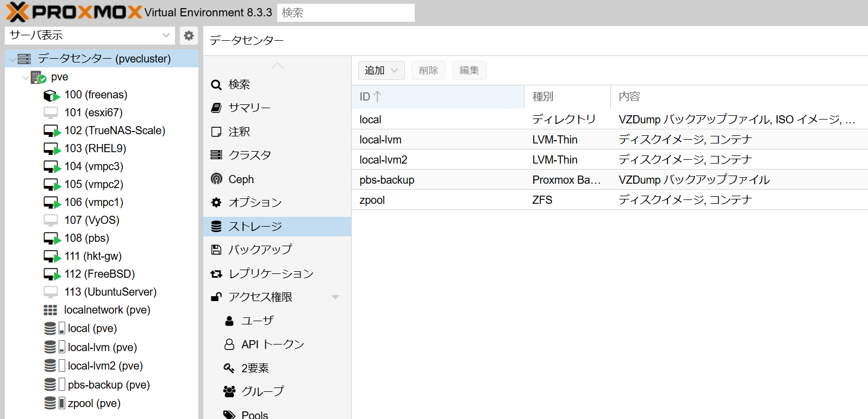868x419 pixels.
Task: Select 106 (vmpc1) in the tree
Action: pyautogui.click(x=102, y=203)
